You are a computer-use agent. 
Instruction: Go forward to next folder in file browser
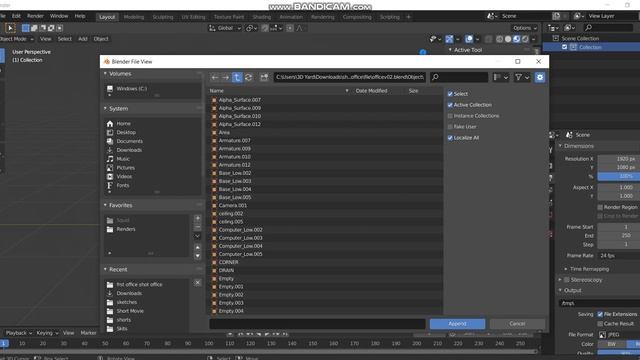coord(225,77)
